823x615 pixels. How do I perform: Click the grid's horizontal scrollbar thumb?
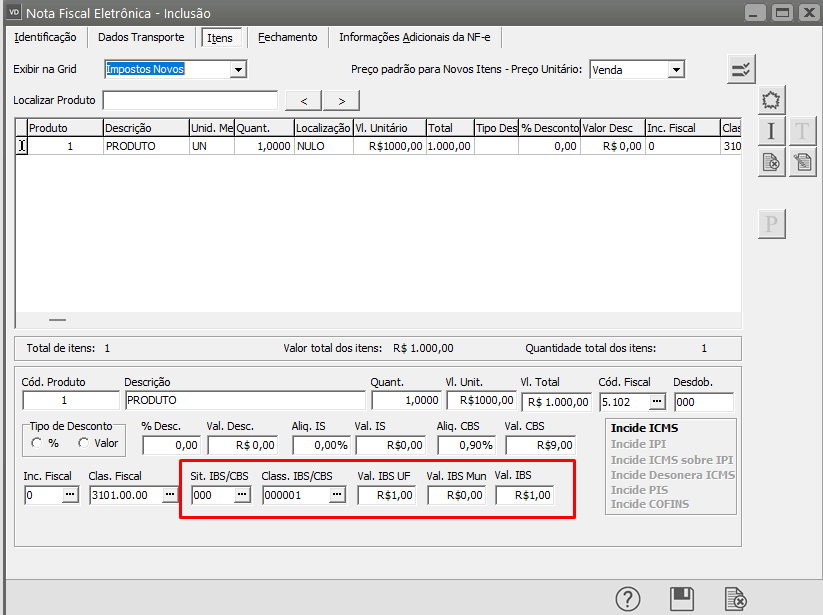57,320
